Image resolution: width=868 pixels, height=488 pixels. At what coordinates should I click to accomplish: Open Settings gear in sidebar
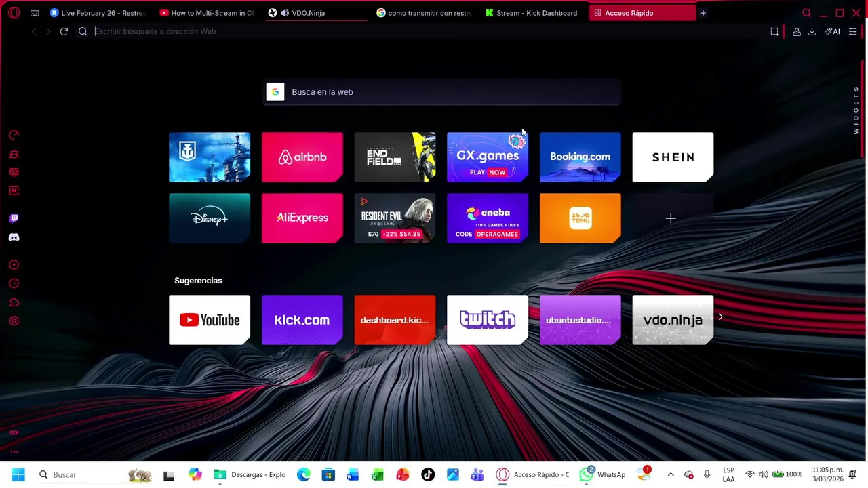[14, 321]
